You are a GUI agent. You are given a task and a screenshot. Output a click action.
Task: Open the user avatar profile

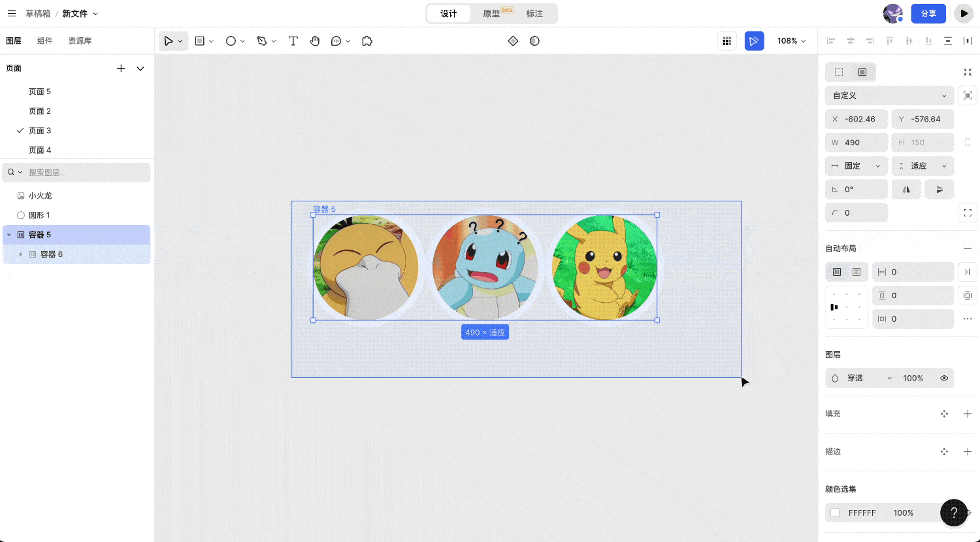(x=892, y=14)
